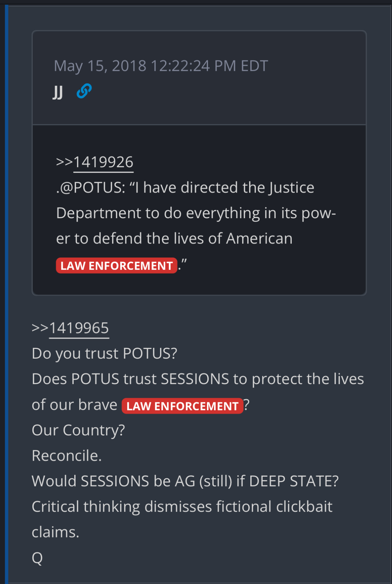Click the quoted post header beside the JJ name
Viewport: 392px width, 584px height.
(199, 78)
